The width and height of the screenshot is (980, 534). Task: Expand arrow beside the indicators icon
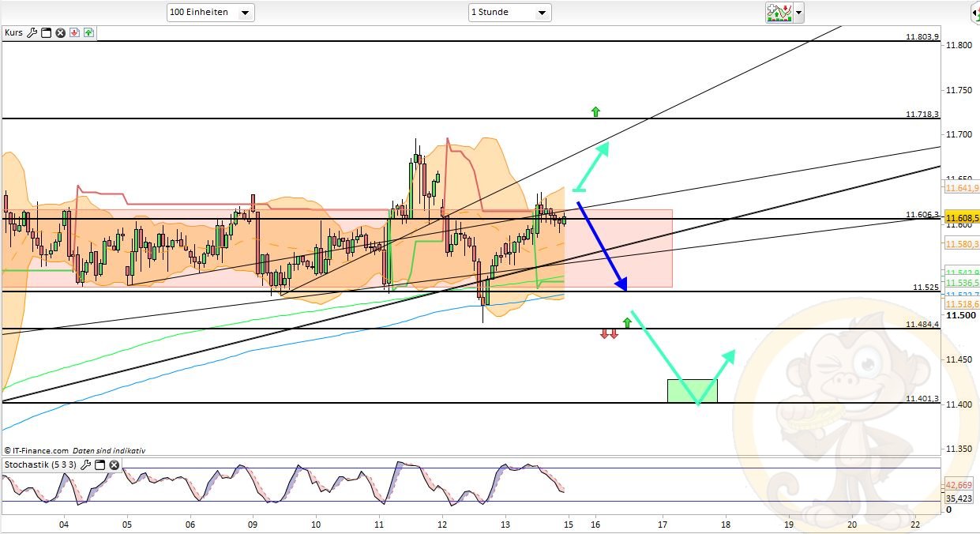tap(799, 13)
